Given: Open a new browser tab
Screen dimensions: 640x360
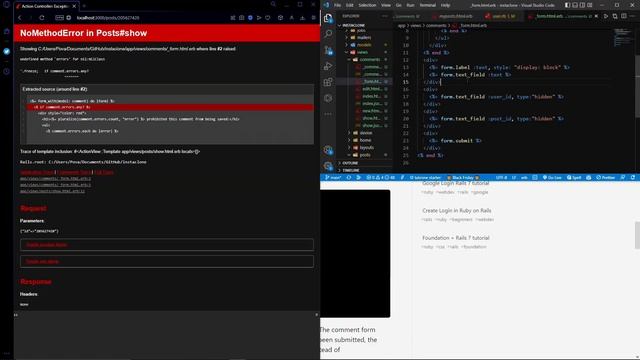Looking at the screenshot, I should click(84, 6).
